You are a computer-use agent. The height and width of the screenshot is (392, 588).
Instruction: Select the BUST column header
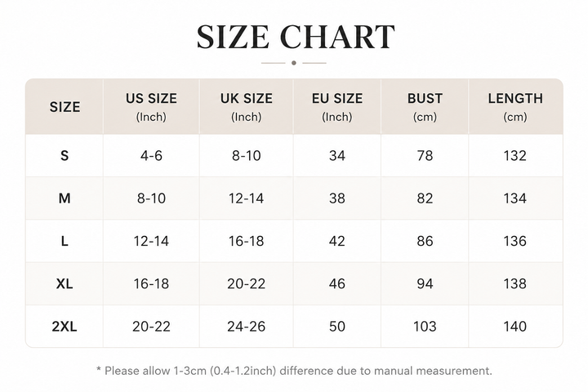tap(425, 106)
